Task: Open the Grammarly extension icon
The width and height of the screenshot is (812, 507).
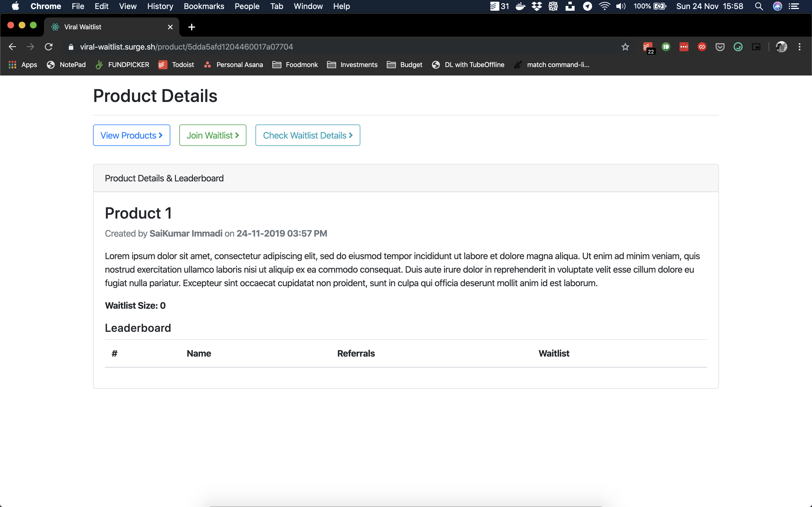Action: point(738,47)
